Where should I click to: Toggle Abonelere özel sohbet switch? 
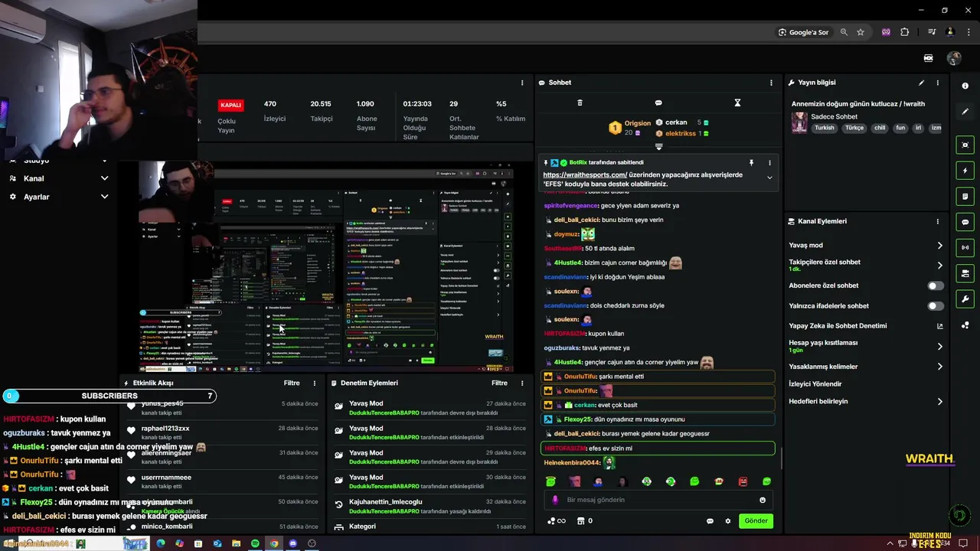click(936, 285)
